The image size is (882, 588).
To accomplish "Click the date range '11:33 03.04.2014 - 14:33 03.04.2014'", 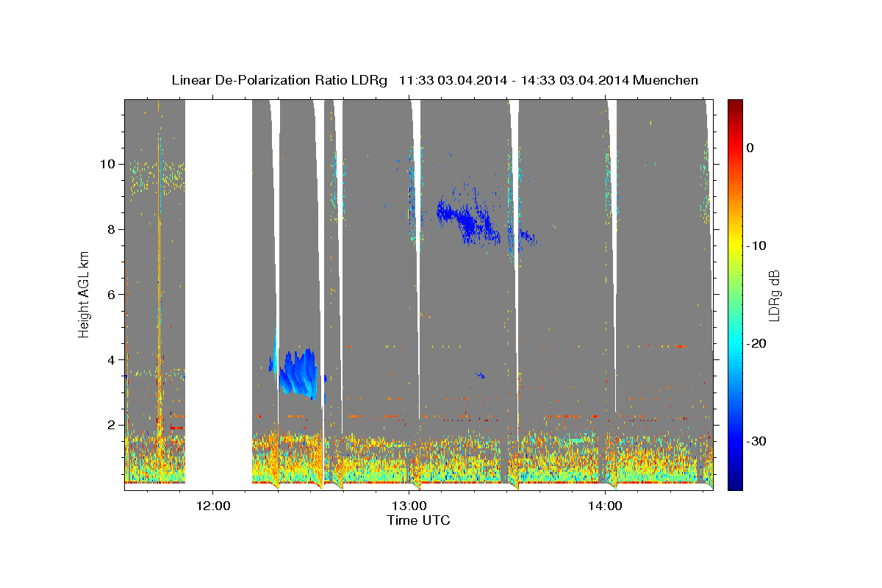I will pyautogui.click(x=513, y=80).
